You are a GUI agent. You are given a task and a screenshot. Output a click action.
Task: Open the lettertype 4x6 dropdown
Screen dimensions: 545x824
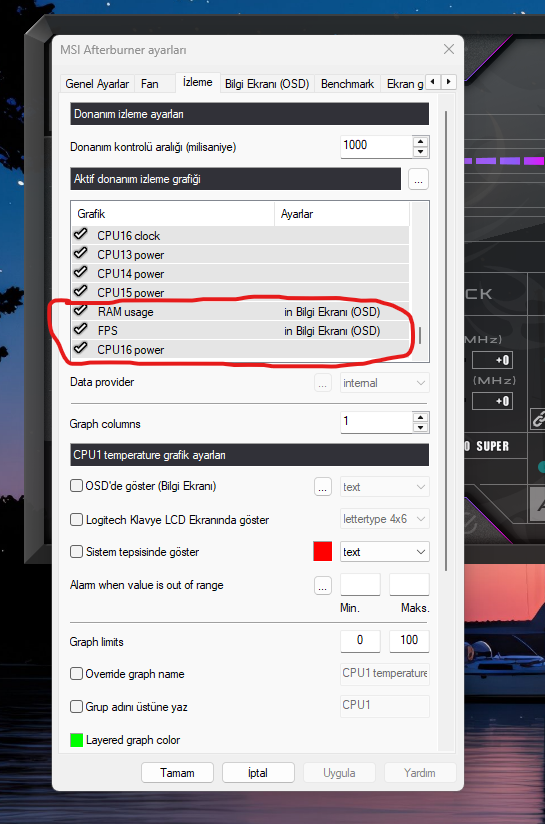(385, 519)
